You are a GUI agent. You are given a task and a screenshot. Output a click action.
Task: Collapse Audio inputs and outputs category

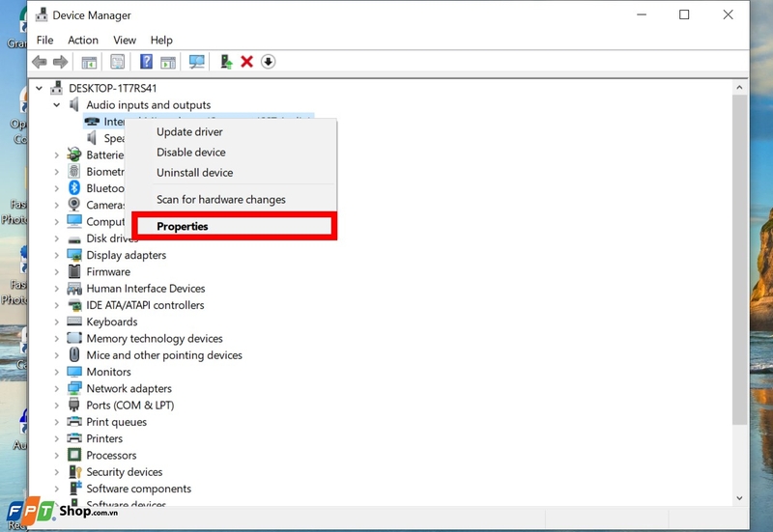coord(57,105)
